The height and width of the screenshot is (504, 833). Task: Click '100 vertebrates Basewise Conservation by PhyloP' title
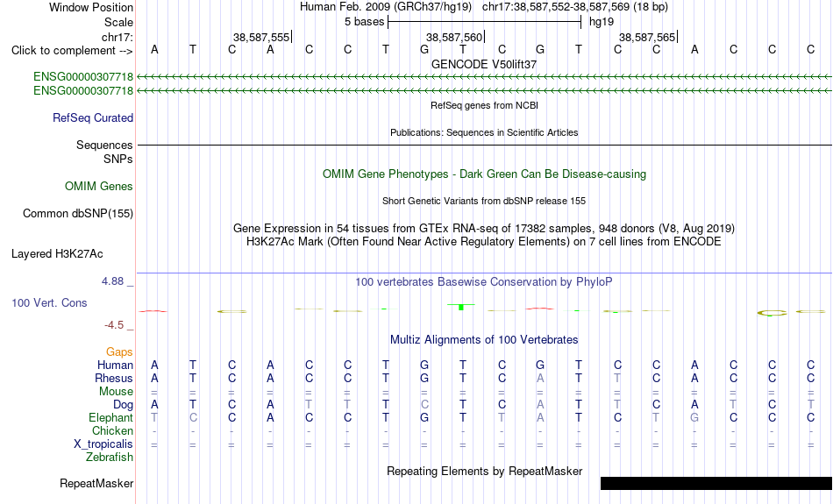(484, 282)
